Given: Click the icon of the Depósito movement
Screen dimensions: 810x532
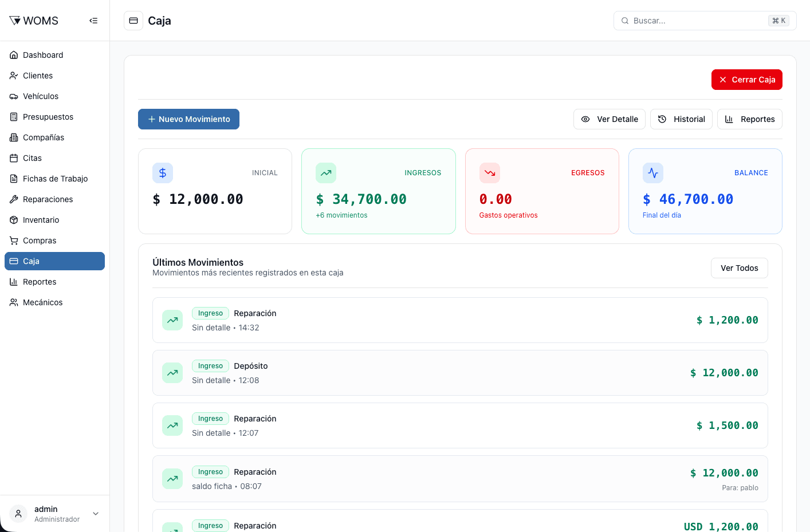Looking at the screenshot, I should coord(172,373).
